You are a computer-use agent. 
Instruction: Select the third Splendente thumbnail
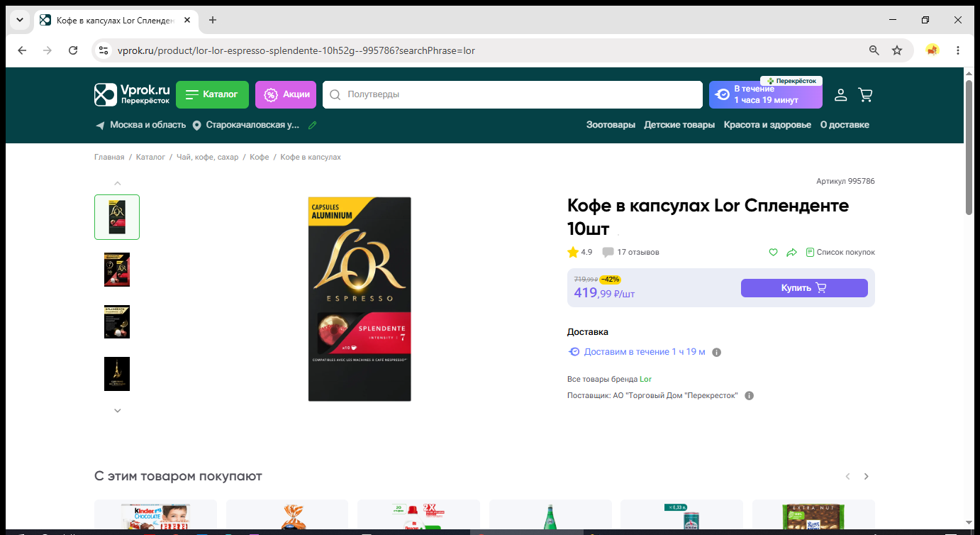(117, 321)
